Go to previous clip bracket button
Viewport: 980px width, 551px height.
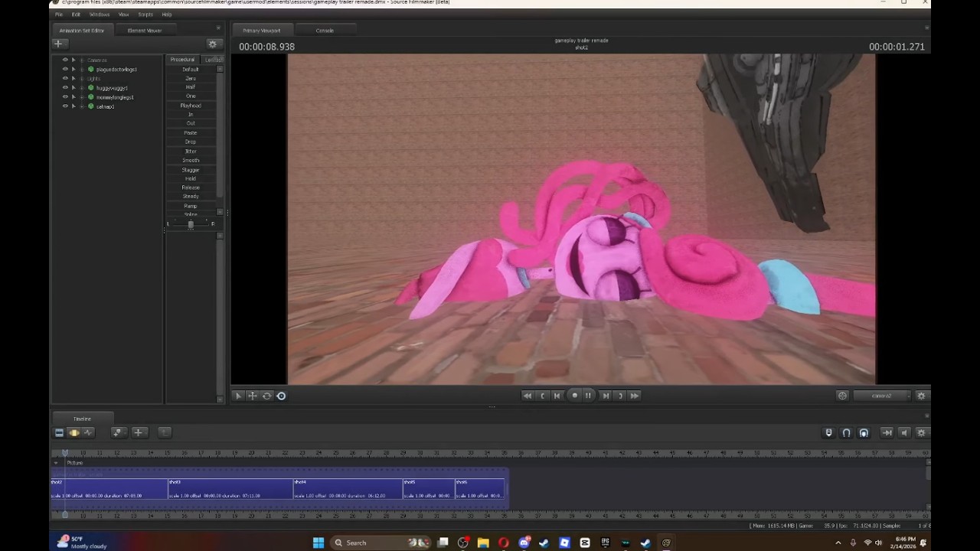pos(543,396)
